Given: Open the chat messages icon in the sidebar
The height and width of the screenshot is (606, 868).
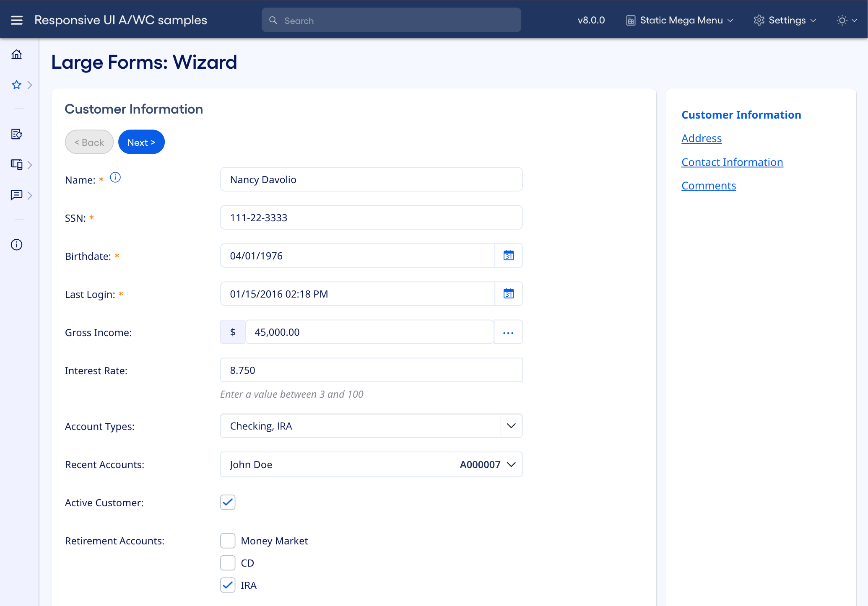Looking at the screenshot, I should click(x=16, y=195).
